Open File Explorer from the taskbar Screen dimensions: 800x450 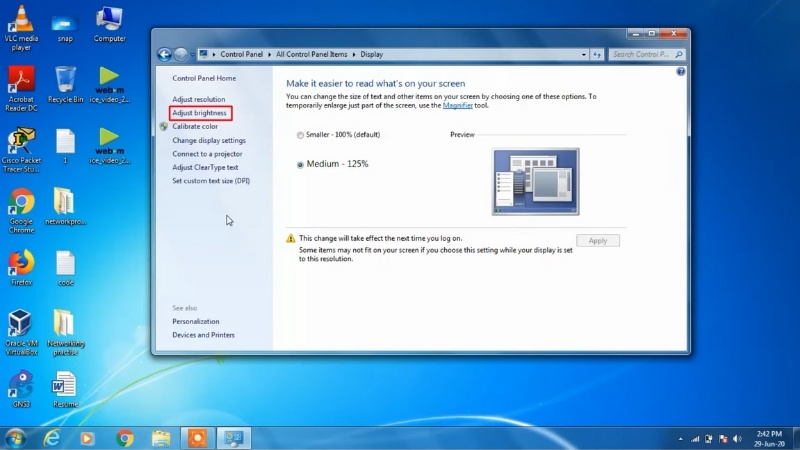pyautogui.click(x=161, y=438)
